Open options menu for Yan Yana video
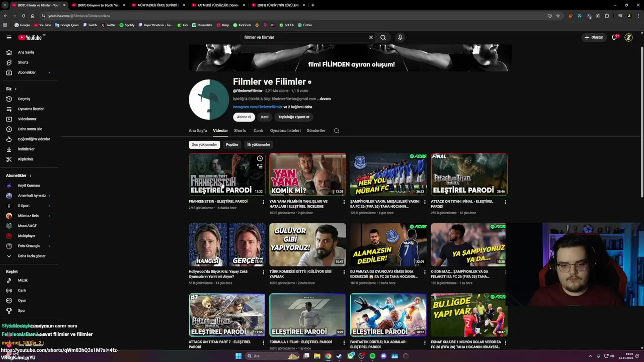The width and height of the screenshot is (644, 362). tap(344, 202)
